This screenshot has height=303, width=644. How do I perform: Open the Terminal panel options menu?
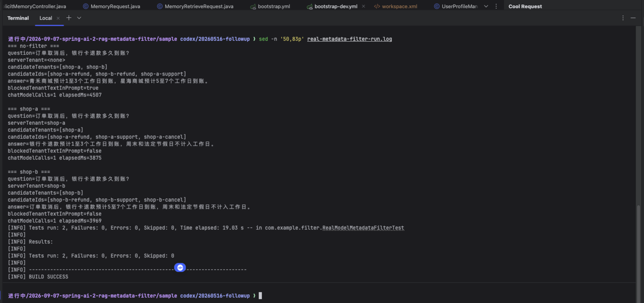coord(623,18)
